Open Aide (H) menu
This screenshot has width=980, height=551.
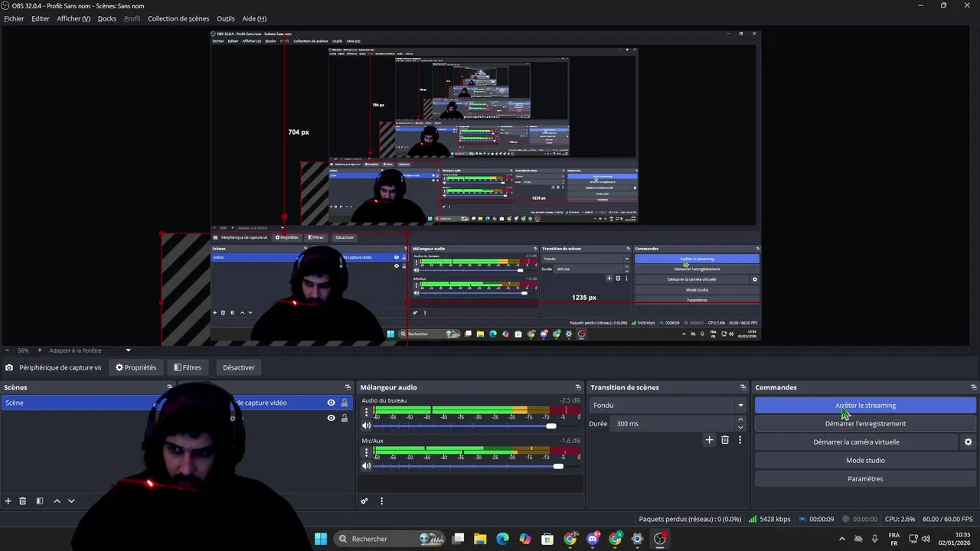pos(254,18)
